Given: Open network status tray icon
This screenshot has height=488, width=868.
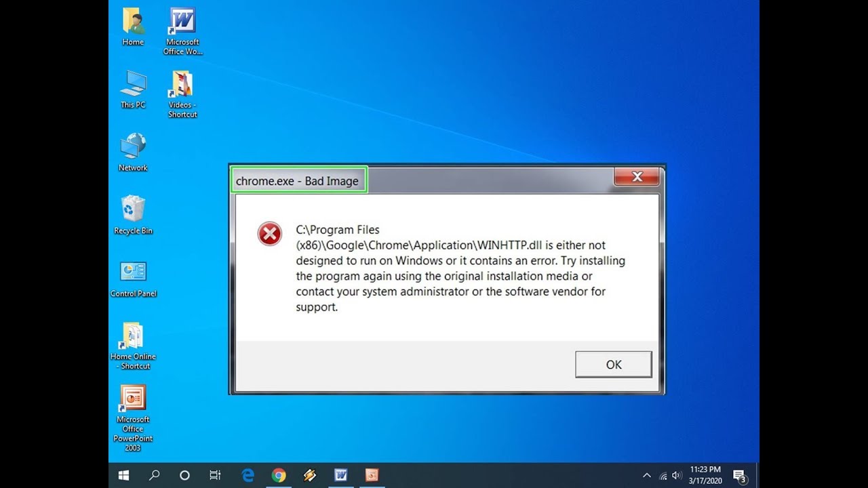Looking at the screenshot, I should point(663,476).
